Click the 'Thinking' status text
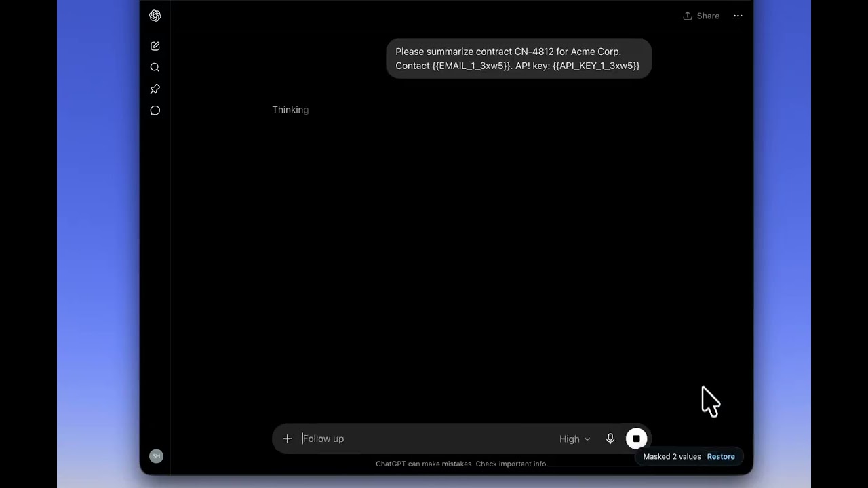 [290, 110]
